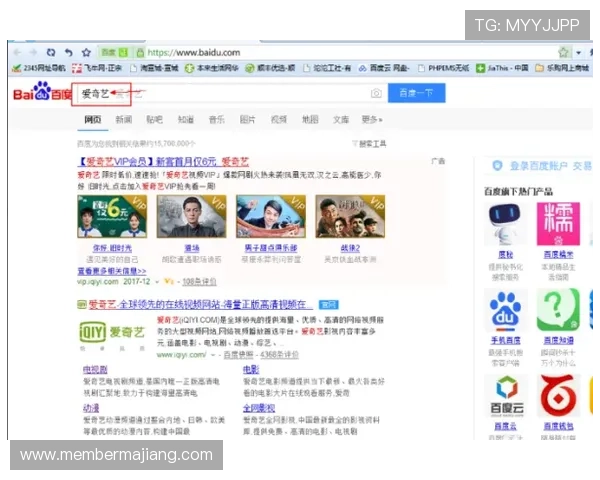The height and width of the screenshot is (480, 600).
Task: Switch to the 新闻 tab
Action: coord(124,120)
